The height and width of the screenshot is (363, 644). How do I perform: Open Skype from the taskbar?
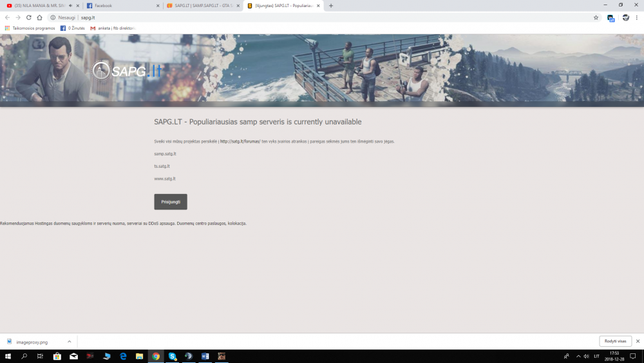(x=172, y=357)
